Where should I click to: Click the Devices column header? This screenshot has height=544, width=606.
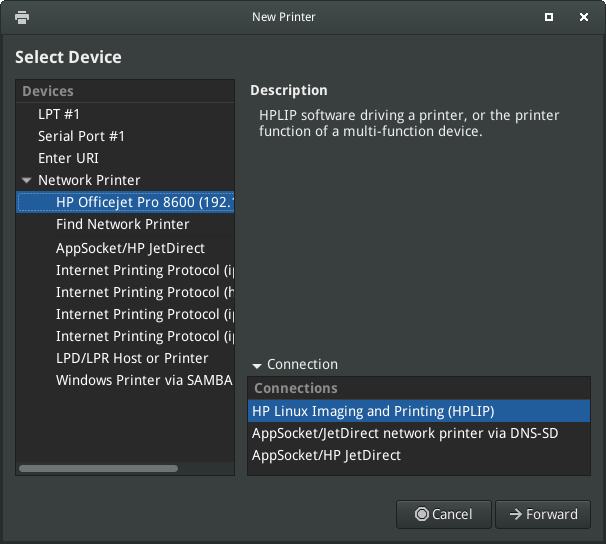[125, 91]
